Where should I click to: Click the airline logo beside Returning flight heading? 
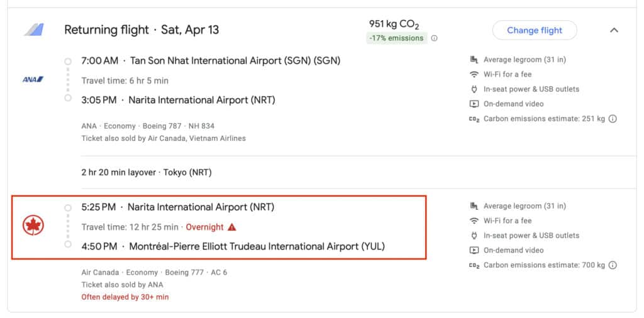[33, 30]
